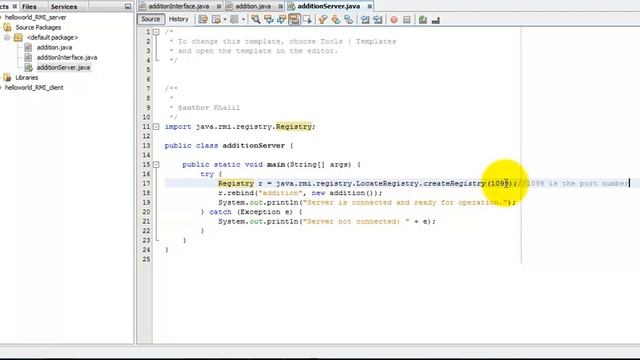The height and width of the screenshot is (360, 640).
Task: Click line number 25 in gutter
Action: pyautogui.click(x=146, y=260)
